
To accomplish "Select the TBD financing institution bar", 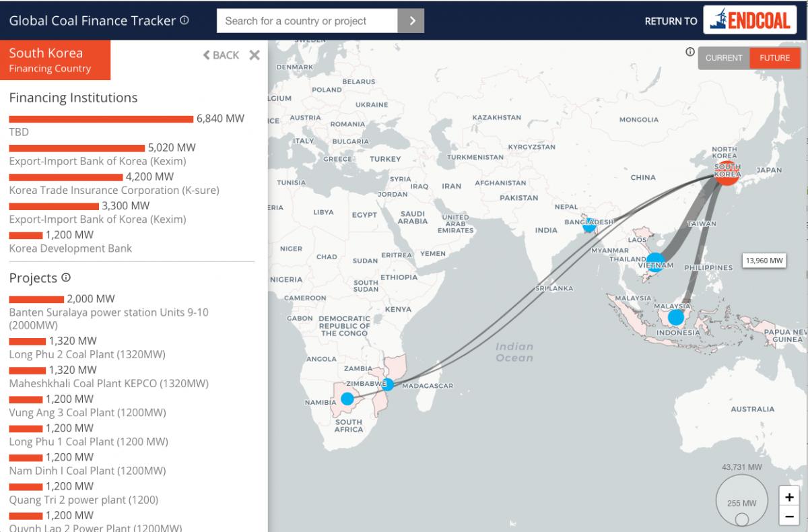I will click(x=101, y=119).
